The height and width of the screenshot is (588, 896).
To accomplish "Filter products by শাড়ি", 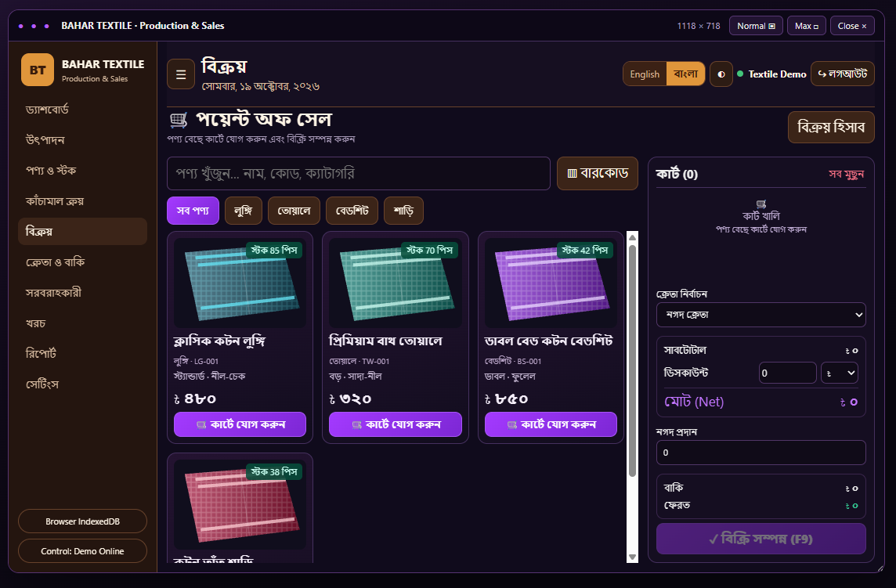I will 403,211.
